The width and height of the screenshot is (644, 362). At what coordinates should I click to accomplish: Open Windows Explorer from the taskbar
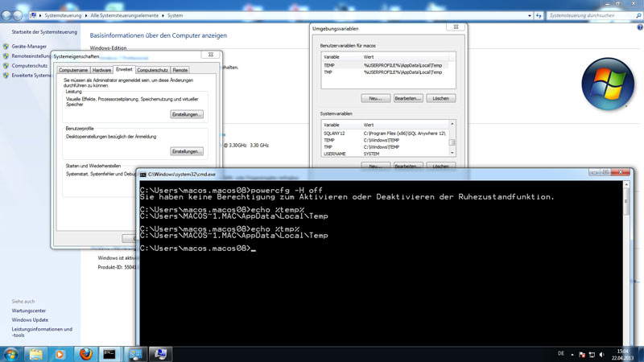coord(36,353)
